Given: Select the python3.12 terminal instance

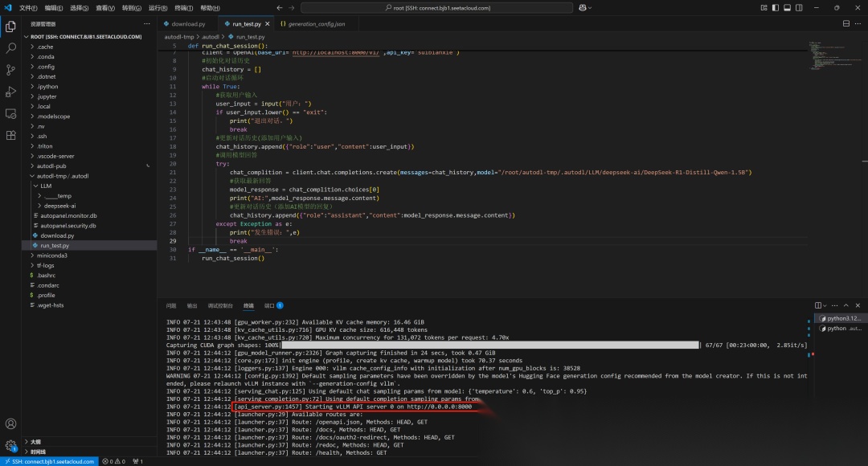Looking at the screenshot, I should pyautogui.click(x=840, y=318).
